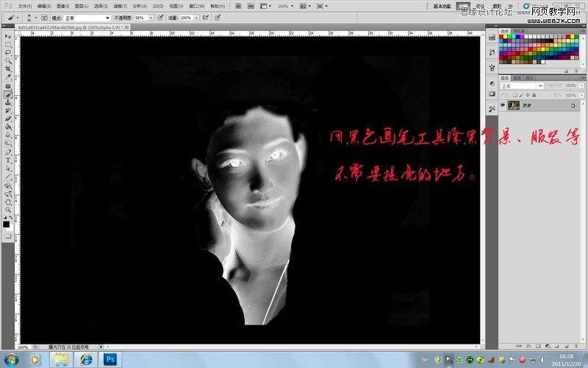Viewport: 588px width, 368px height.
Task: Toggle lock all in Layers panel
Action: (534, 95)
